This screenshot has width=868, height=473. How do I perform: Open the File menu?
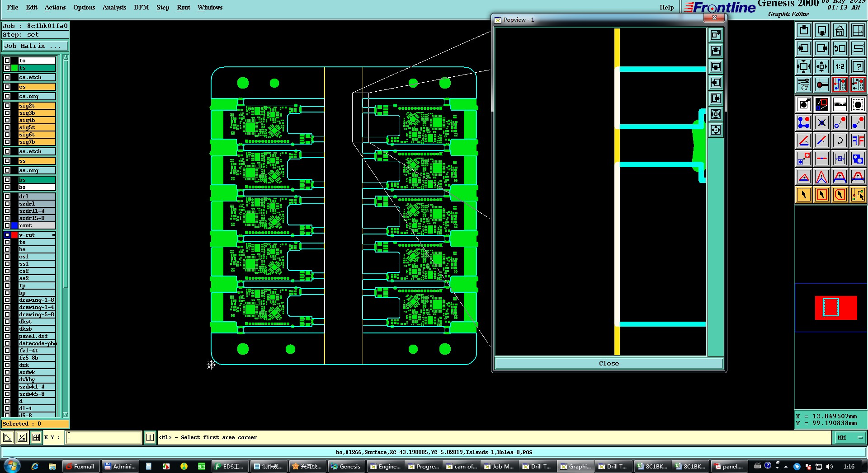pyautogui.click(x=13, y=7)
